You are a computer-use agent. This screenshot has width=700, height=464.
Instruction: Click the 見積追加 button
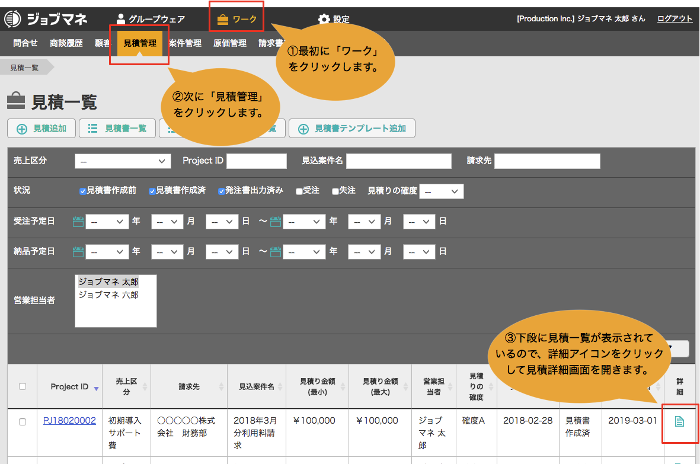pyautogui.click(x=42, y=129)
